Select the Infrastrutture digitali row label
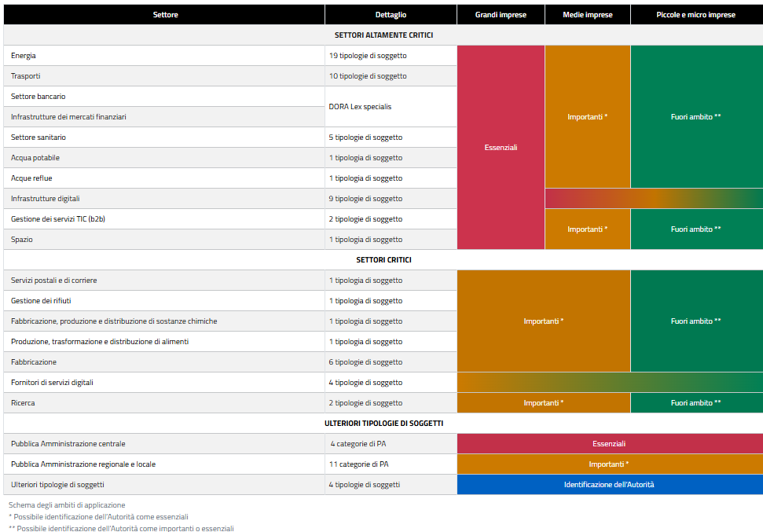 [x=46, y=199]
